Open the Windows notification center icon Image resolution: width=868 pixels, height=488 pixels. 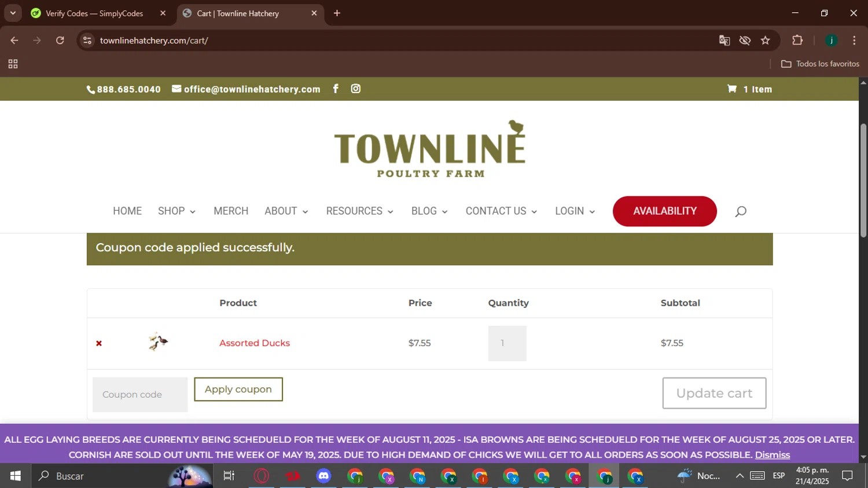pyautogui.click(x=847, y=476)
